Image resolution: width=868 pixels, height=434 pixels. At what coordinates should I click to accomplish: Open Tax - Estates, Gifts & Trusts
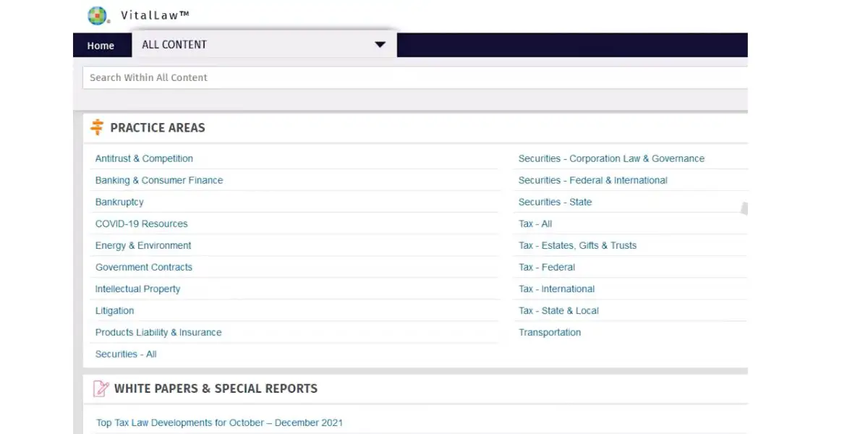click(577, 245)
